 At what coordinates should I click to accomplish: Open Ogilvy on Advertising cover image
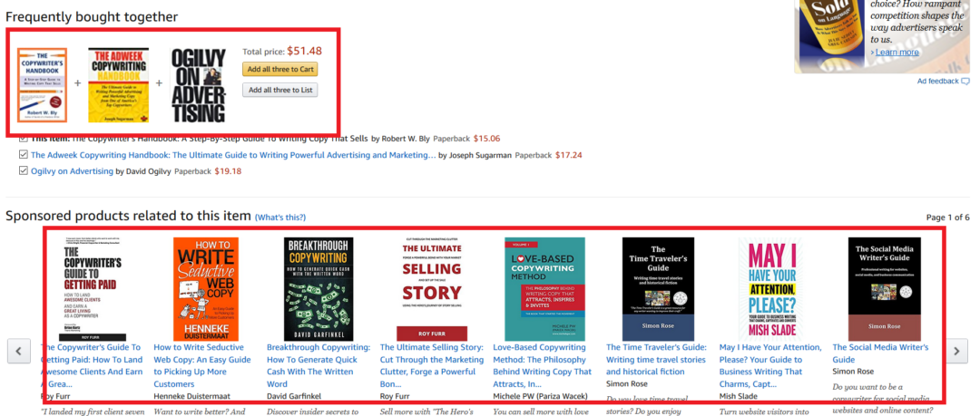pyautogui.click(x=198, y=85)
